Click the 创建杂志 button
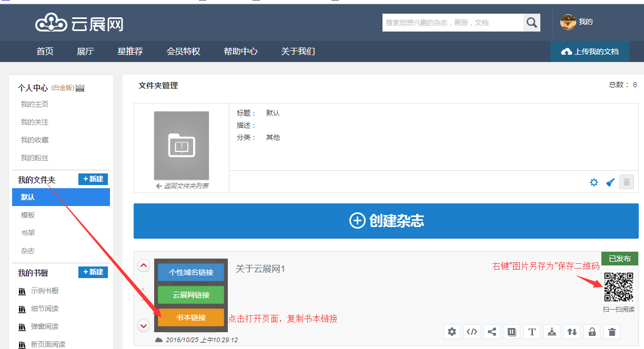The height and width of the screenshot is (349, 644). [386, 221]
